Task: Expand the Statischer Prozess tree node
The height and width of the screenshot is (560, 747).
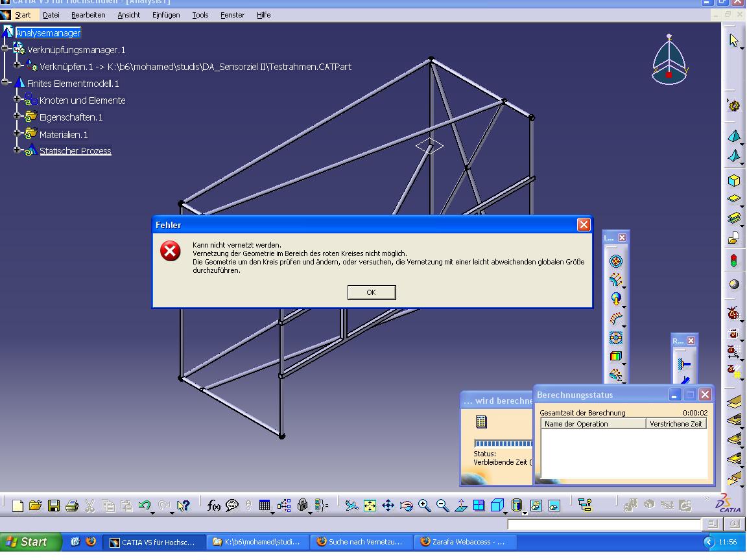Action: tap(17, 150)
